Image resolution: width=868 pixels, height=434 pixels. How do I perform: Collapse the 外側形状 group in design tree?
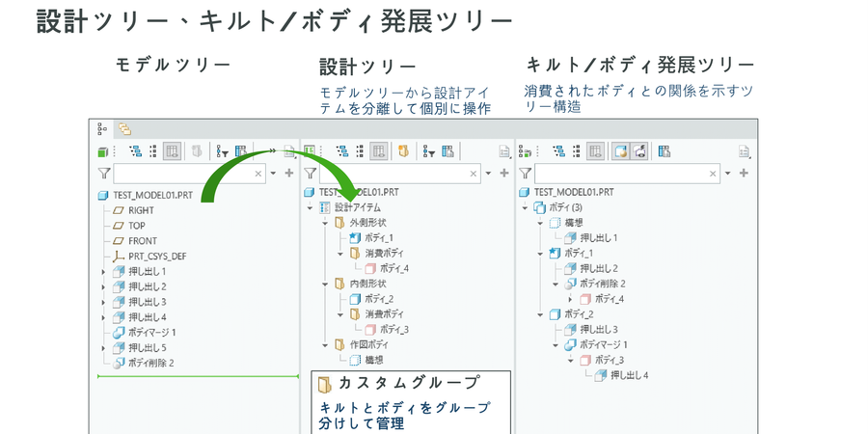click(324, 223)
